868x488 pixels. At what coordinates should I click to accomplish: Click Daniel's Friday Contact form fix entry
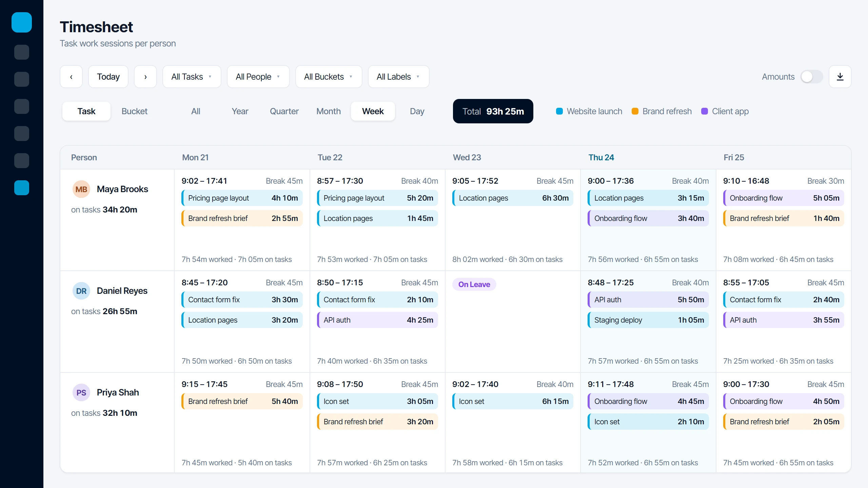pyautogui.click(x=784, y=300)
